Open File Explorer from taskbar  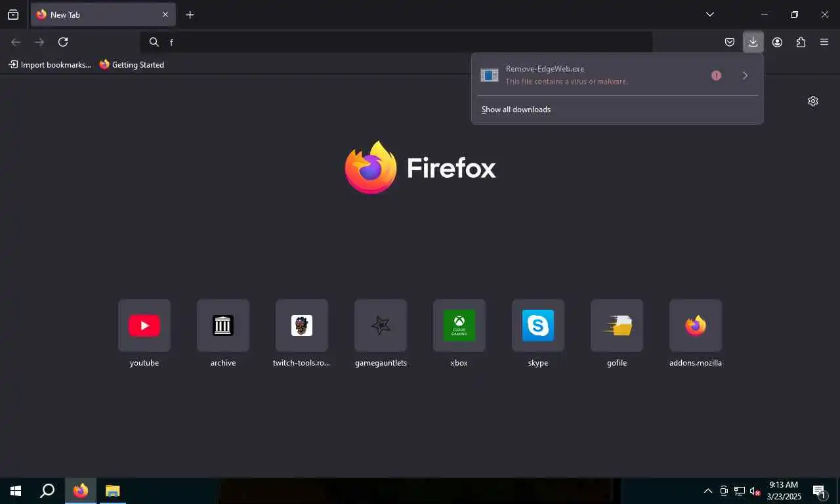point(113,491)
